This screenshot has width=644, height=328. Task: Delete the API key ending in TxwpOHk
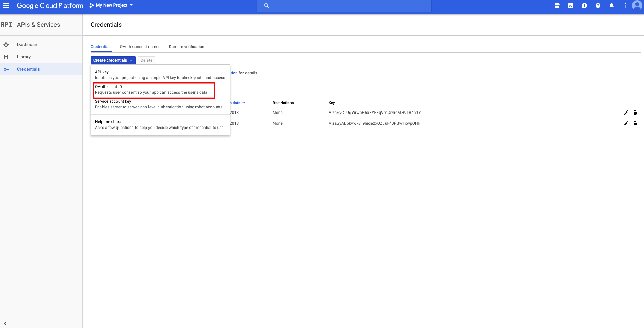(x=635, y=123)
